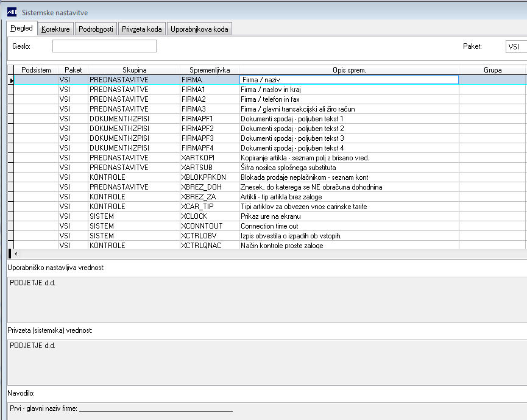Click 'Connection time out' description cell
The image size is (527, 420).
pyautogui.click(x=349, y=226)
